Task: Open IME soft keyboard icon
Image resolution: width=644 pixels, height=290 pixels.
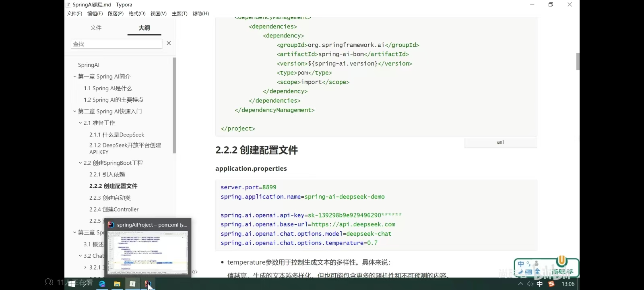Action: pos(528,272)
